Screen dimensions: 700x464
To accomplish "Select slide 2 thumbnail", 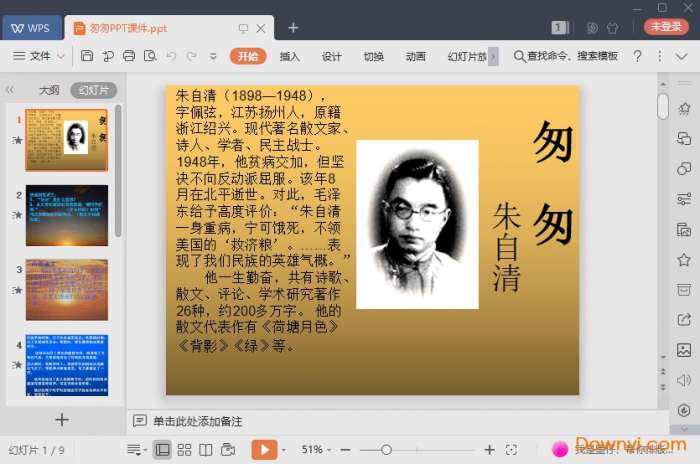I will click(x=67, y=215).
